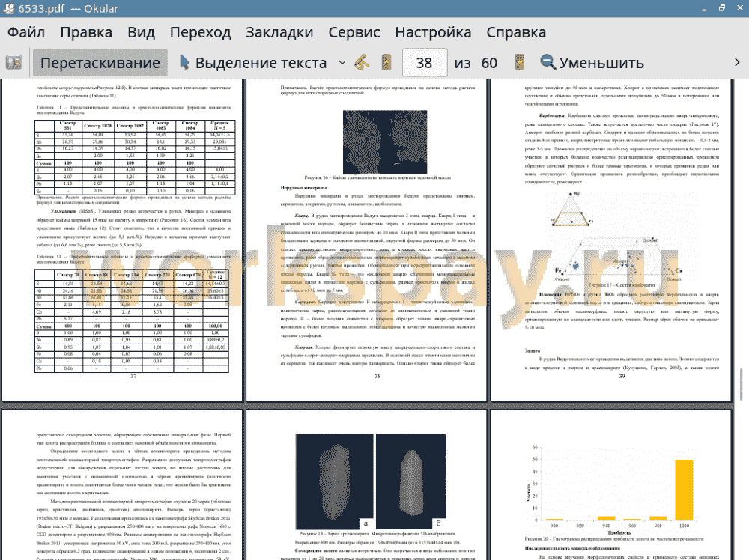Image resolution: width=749 pixels, height=560 pixels.
Task: Click the annotation pen icon
Action: coord(362,63)
